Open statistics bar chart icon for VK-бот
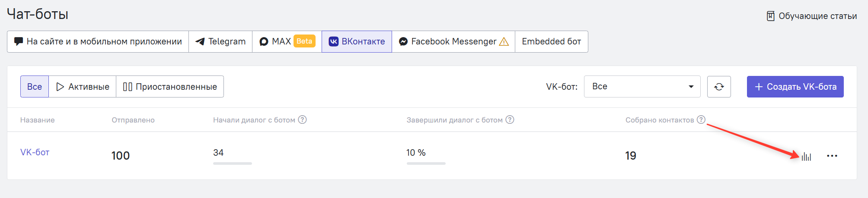Image resolution: width=868 pixels, height=198 pixels. (806, 157)
